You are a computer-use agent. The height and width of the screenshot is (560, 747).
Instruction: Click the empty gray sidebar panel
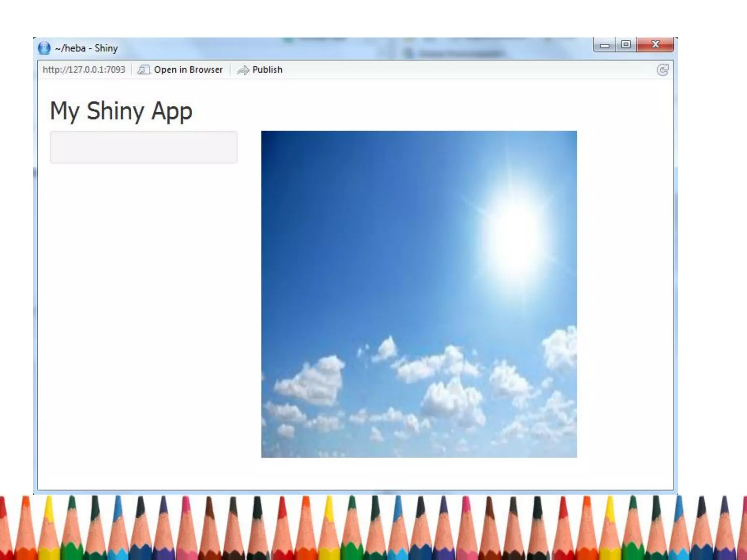[x=143, y=147]
